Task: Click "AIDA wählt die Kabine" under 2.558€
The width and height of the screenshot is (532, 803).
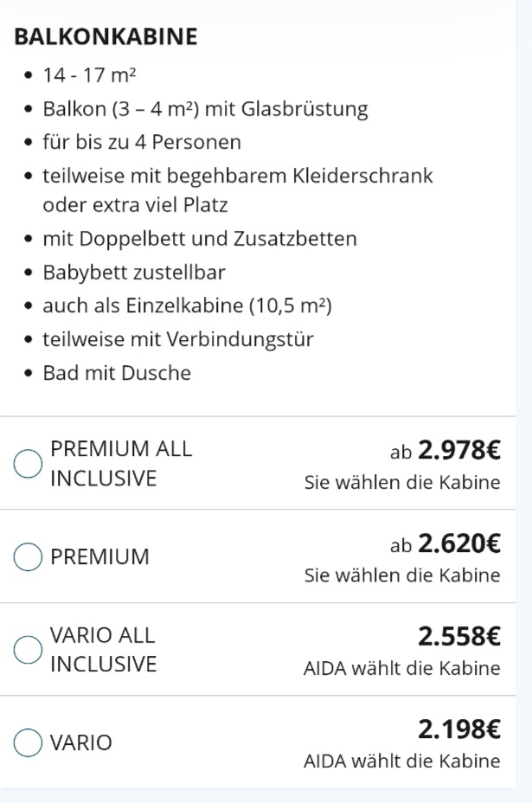Action: tap(401, 669)
